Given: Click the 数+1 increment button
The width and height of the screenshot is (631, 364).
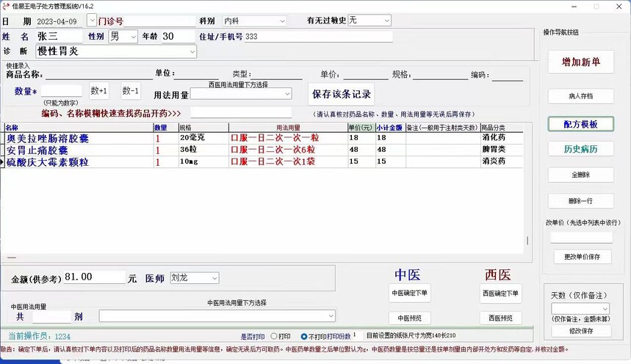Looking at the screenshot, I should tap(99, 91).
